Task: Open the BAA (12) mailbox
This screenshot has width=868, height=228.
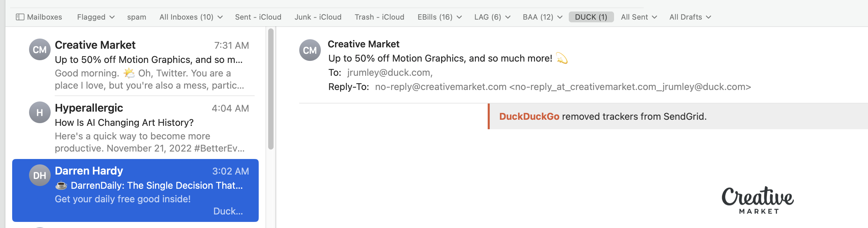Action: tap(538, 17)
